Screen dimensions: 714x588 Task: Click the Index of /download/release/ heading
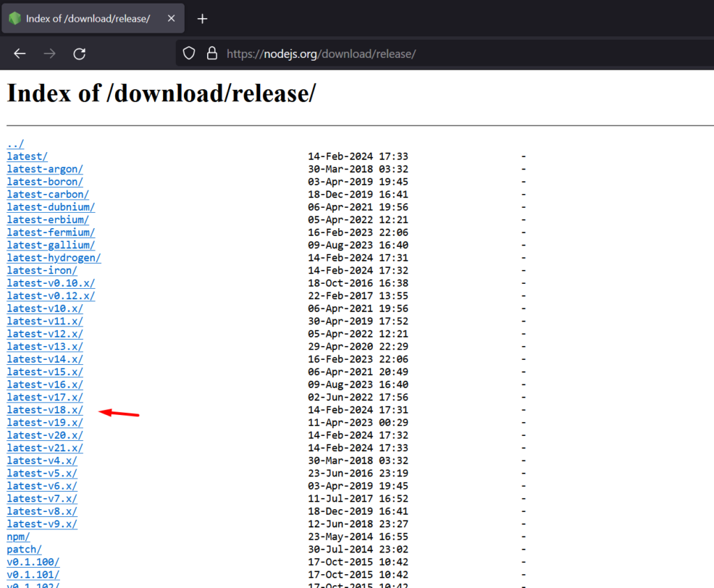tap(161, 93)
